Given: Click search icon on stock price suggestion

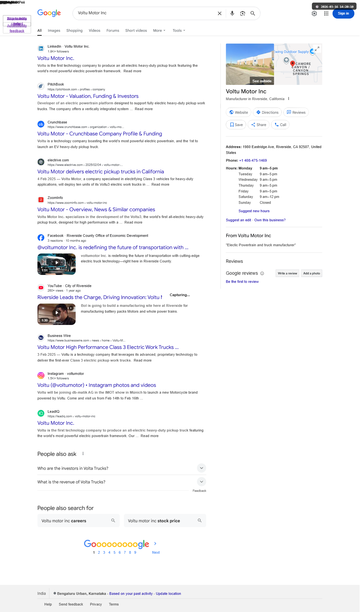Looking at the screenshot, I should [x=199, y=520].
